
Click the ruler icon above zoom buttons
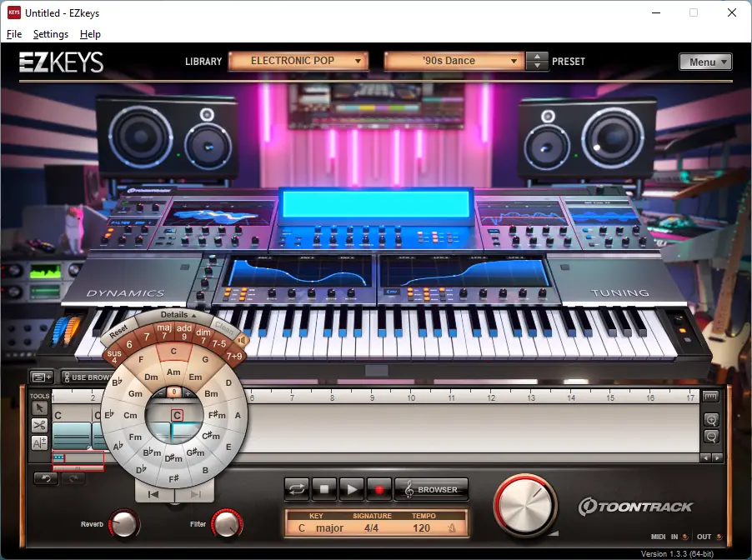coord(711,397)
